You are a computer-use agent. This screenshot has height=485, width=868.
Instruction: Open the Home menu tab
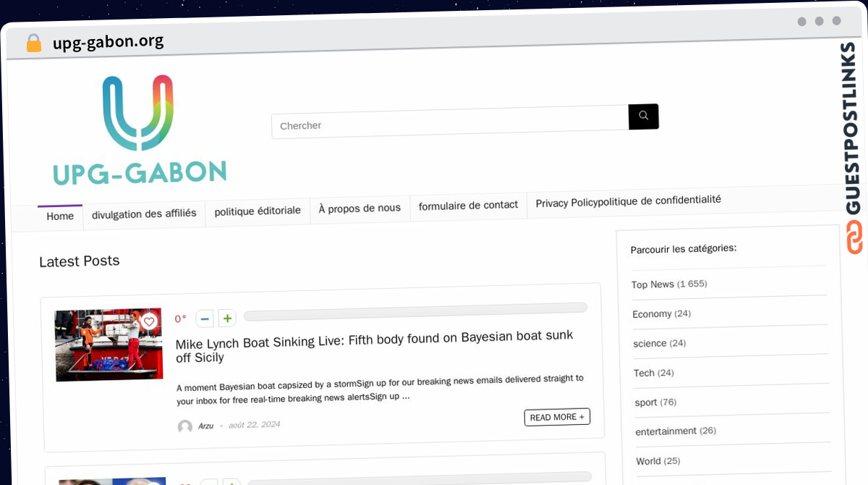[x=60, y=216]
